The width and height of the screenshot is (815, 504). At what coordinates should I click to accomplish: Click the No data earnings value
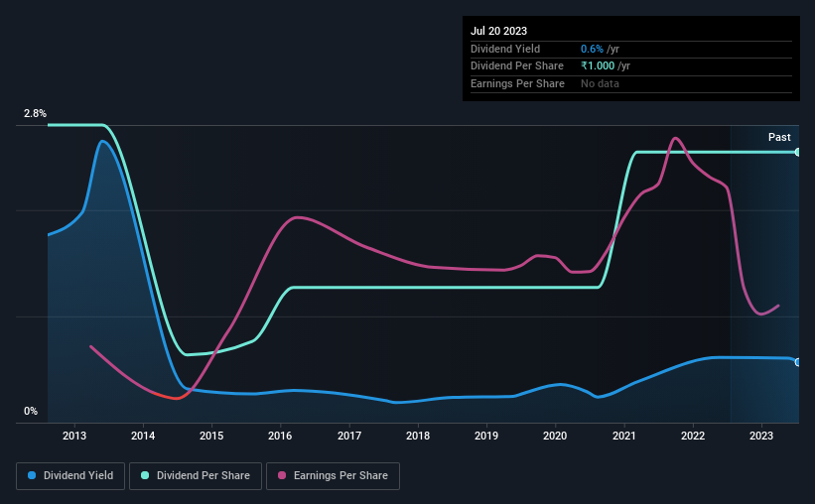(600, 83)
